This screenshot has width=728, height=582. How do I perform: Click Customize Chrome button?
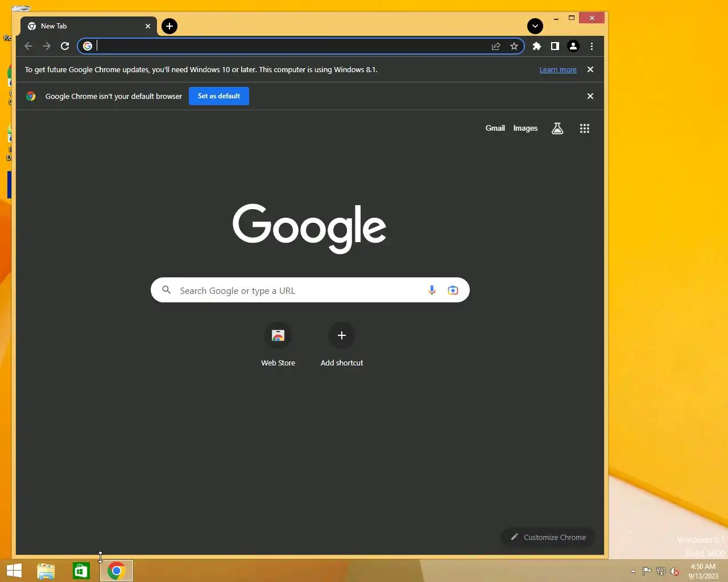548,537
